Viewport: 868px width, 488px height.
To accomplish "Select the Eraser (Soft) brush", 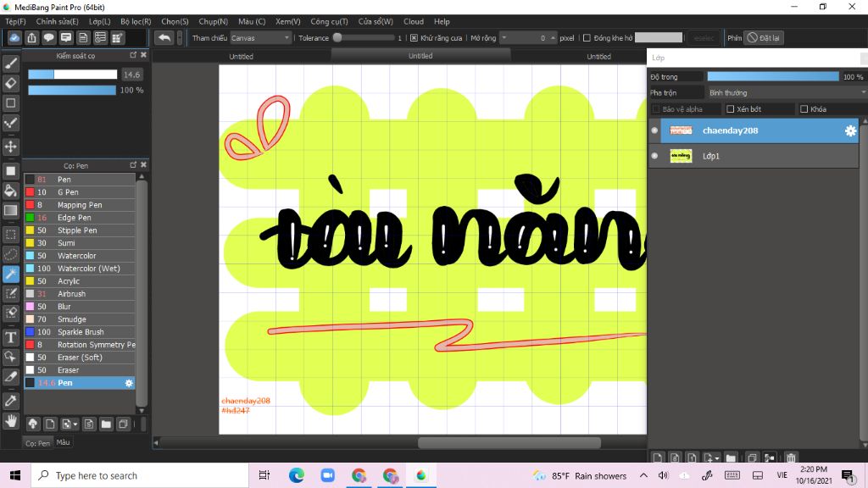I will 80,358.
